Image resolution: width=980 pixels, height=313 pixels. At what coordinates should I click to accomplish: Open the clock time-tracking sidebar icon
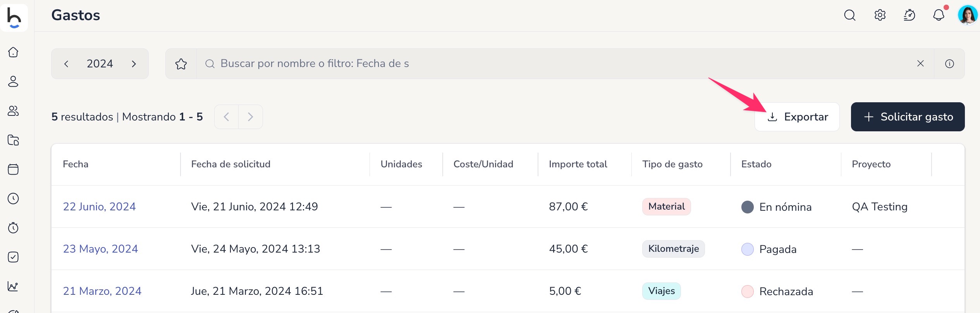tap(13, 198)
